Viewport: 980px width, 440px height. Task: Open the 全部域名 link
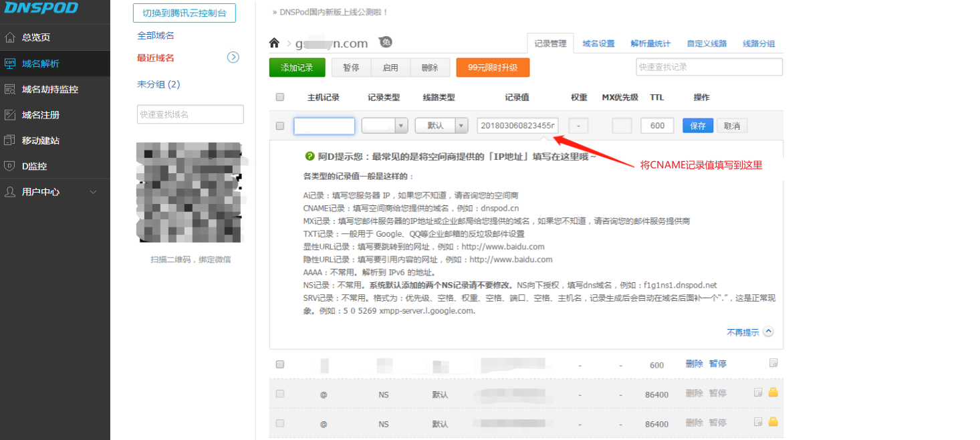tap(156, 35)
